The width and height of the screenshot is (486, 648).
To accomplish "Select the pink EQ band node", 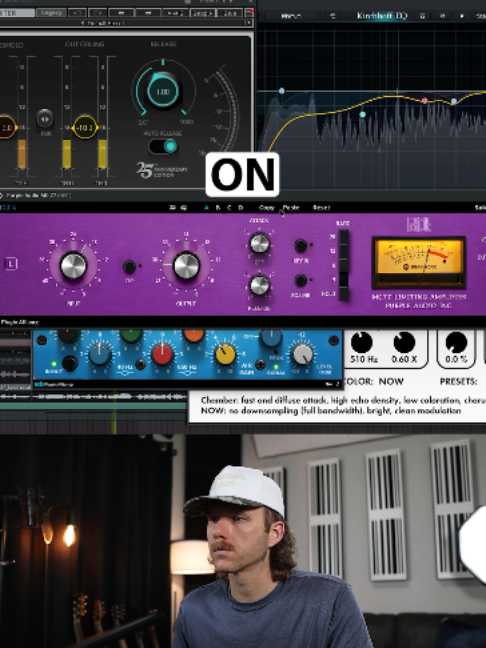I will click(424, 100).
